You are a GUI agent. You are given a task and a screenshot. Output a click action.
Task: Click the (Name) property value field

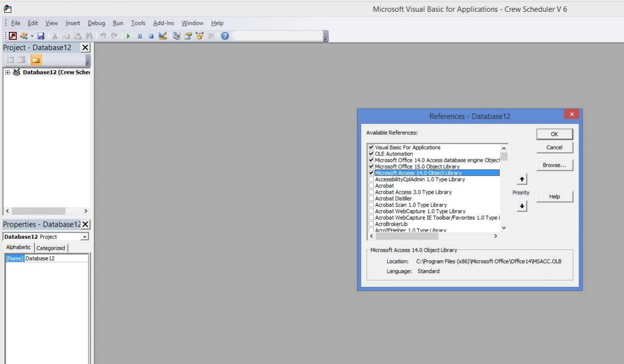56,258
